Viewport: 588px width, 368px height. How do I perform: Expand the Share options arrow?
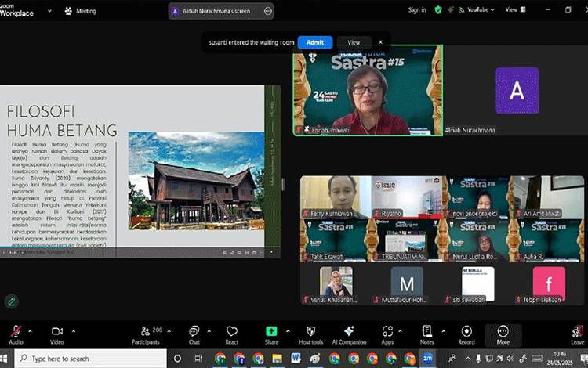288,331
